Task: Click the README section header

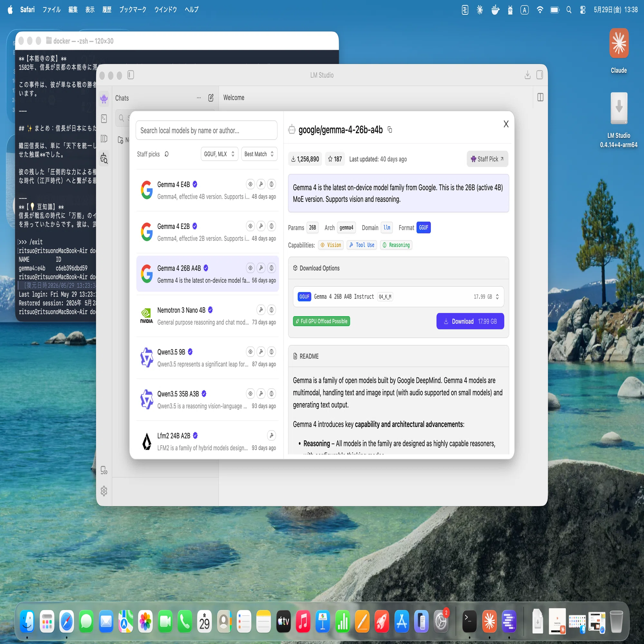Action: [x=398, y=356]
